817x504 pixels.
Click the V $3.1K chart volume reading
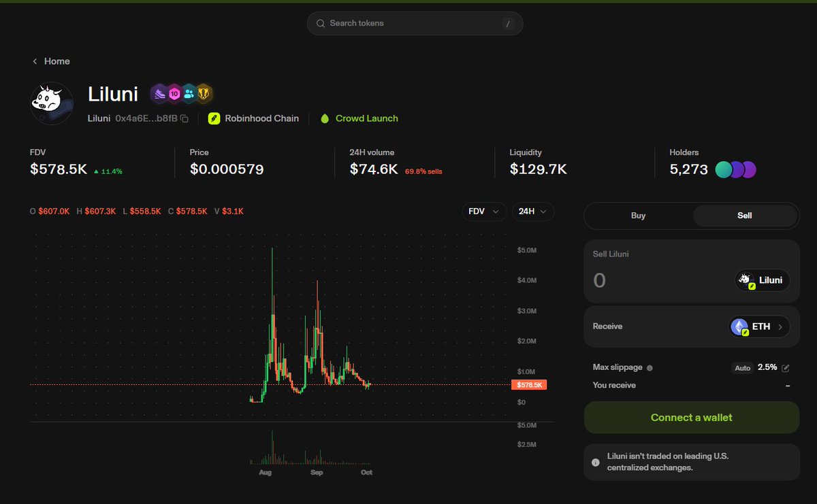229,212
